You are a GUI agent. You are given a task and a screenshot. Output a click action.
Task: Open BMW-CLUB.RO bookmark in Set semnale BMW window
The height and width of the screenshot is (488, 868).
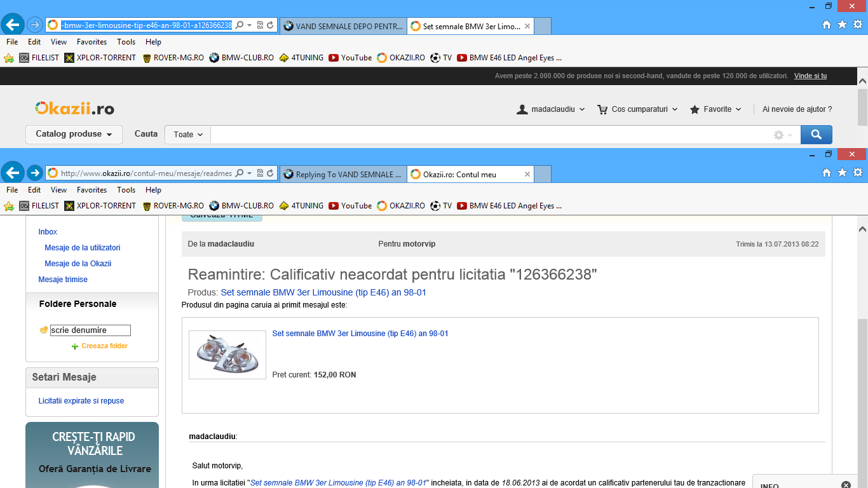pyautogui.click(x=241, y=58)
